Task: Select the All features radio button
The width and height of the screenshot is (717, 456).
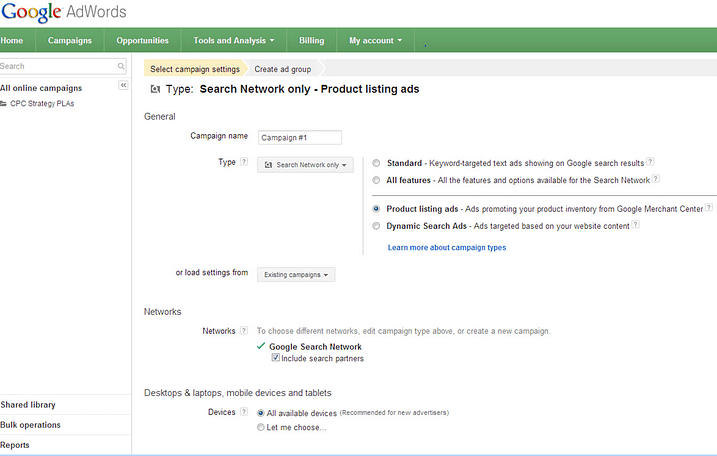Action: (x=376, y=180)
